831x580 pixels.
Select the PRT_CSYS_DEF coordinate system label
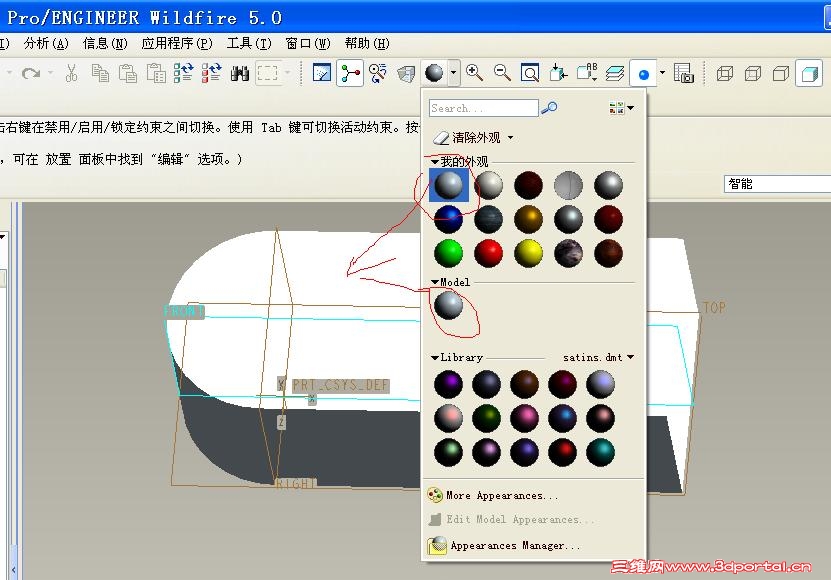click(x=341, y=385)
